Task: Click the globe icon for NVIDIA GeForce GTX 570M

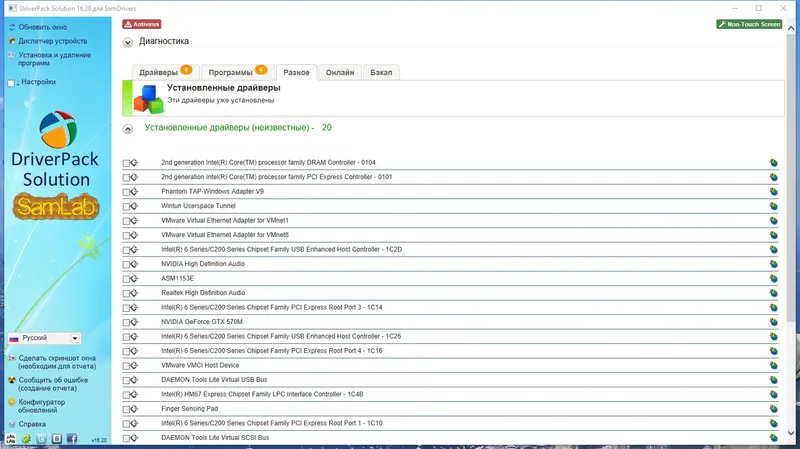Action: click(x=773, y=322)
